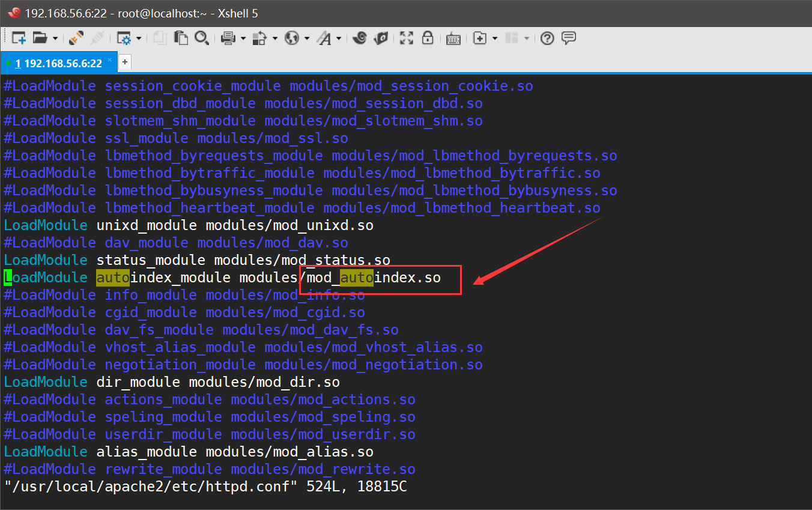Click the grayed Reconnect plug icon
Screen dimensions: 812x510
pos(97,38)
